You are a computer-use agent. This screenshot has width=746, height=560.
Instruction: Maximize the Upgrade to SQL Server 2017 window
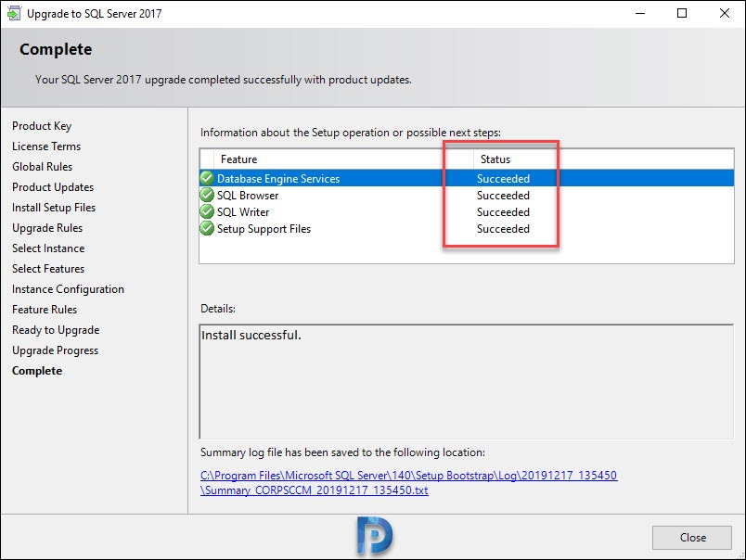click(x=682, y=13)
